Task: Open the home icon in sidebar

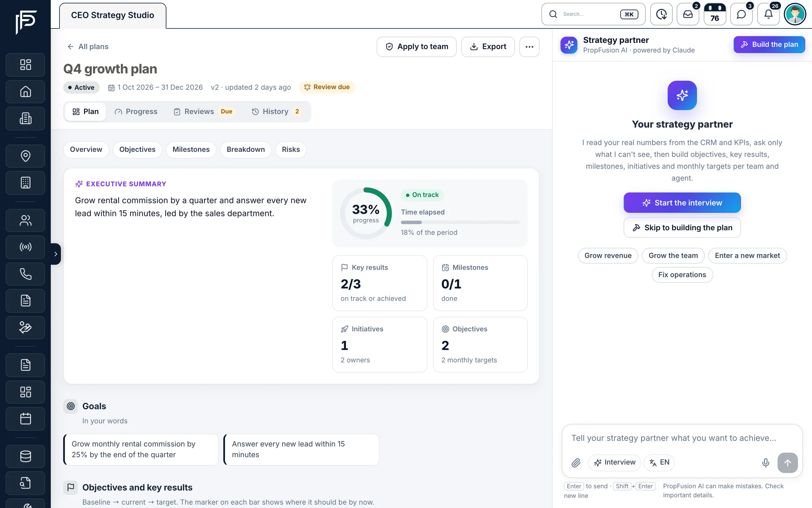Action: [x=25, y=92]
